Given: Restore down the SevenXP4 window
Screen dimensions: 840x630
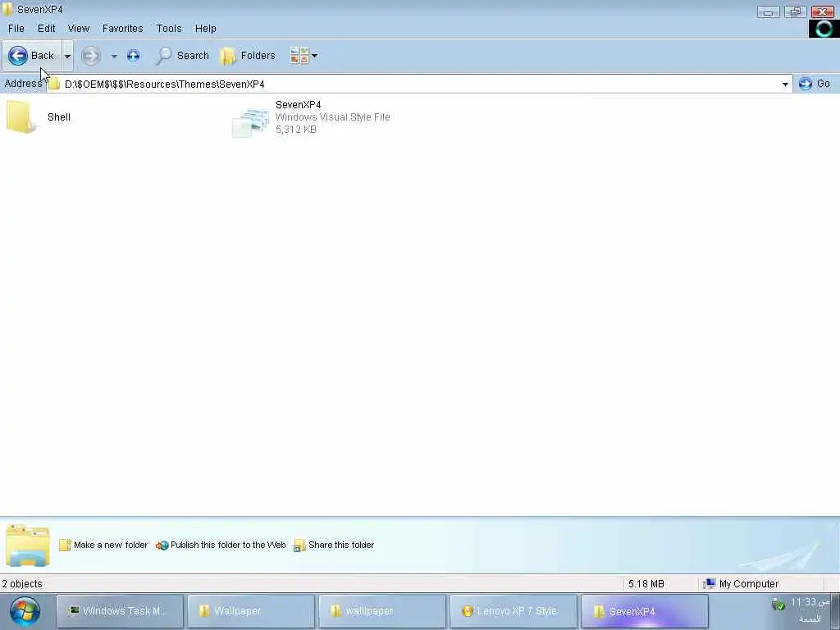Looking at the screenshot, I should click(x=796, y=11).
